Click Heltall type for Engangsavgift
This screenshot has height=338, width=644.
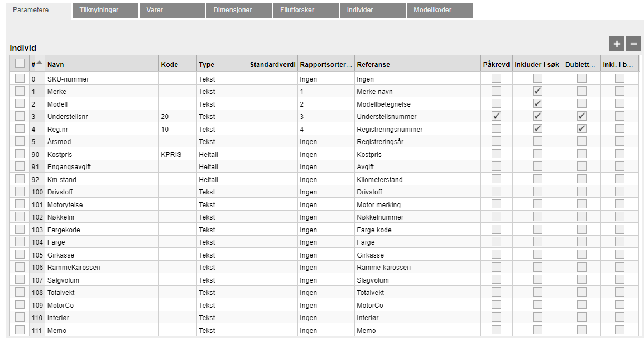click(x=222, y=167)
